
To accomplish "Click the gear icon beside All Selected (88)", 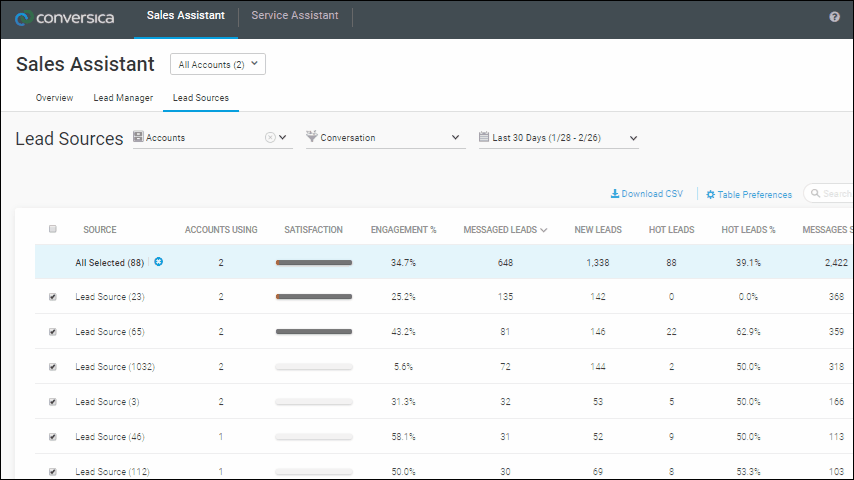I will 158,262.
